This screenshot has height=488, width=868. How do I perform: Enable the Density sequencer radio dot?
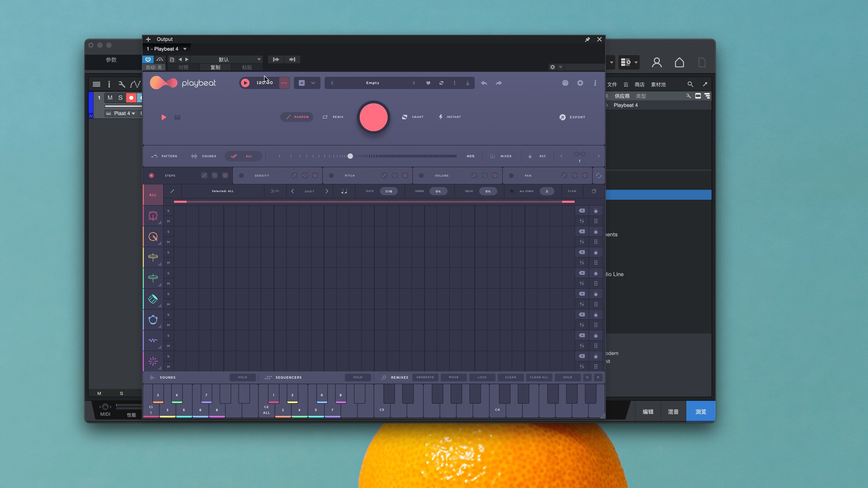click(241, 176)
